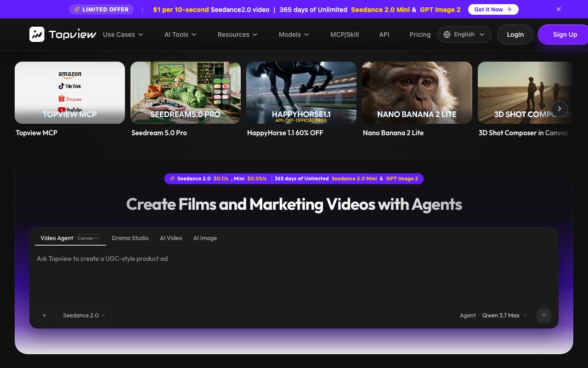Expand the Models menu
The height and width of the screenshot is (368, 588).
[x=294, y=34]
